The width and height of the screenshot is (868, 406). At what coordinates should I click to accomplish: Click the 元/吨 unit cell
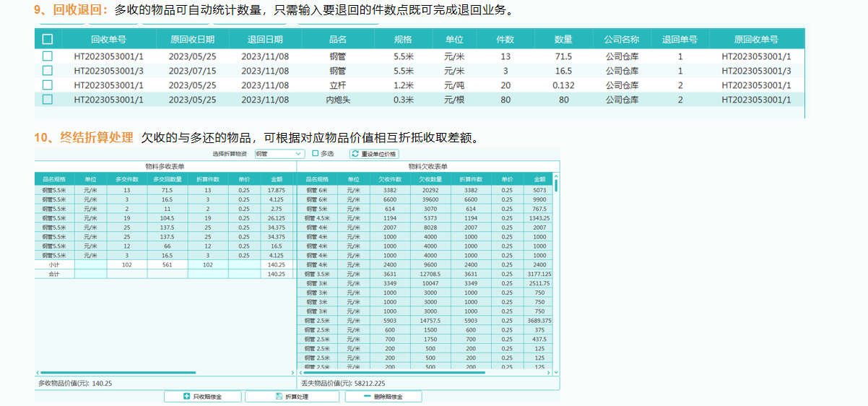tap(454, 85)
